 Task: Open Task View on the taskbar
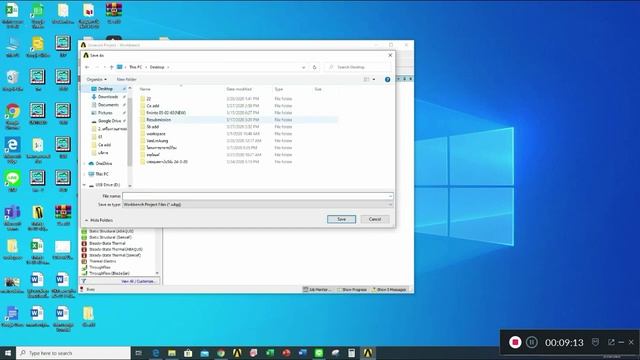(139, 353)
